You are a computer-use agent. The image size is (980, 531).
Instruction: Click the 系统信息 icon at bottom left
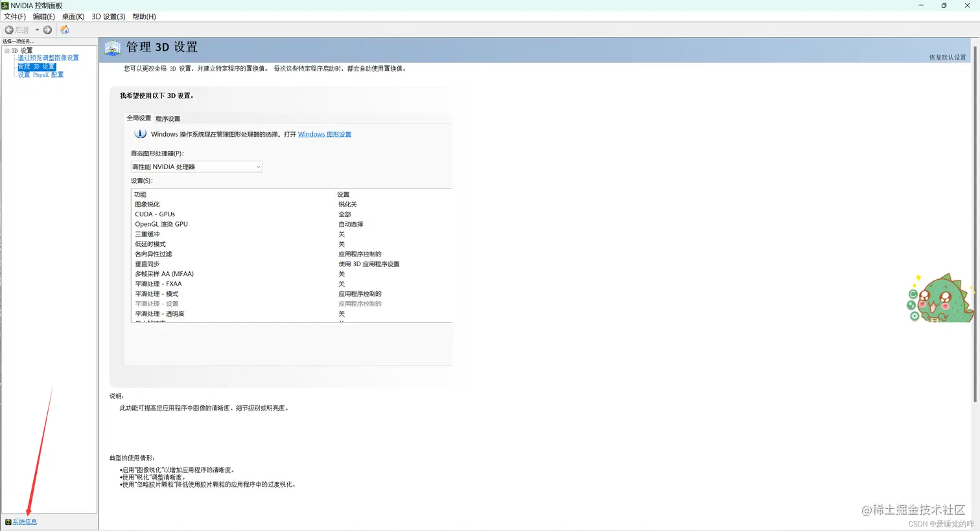coord(8,522)
